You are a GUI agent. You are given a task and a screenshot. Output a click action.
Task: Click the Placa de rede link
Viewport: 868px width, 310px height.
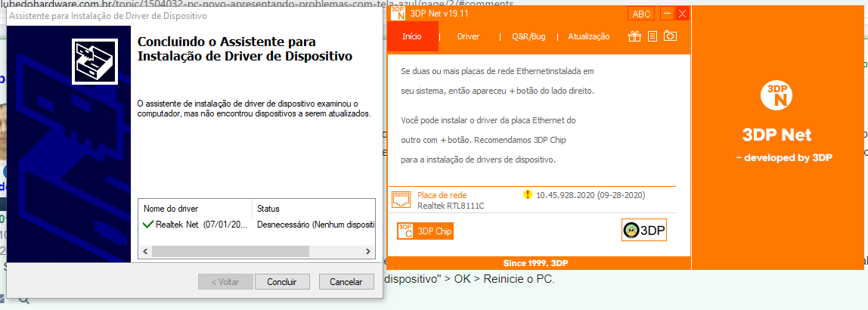coord(442,195)
